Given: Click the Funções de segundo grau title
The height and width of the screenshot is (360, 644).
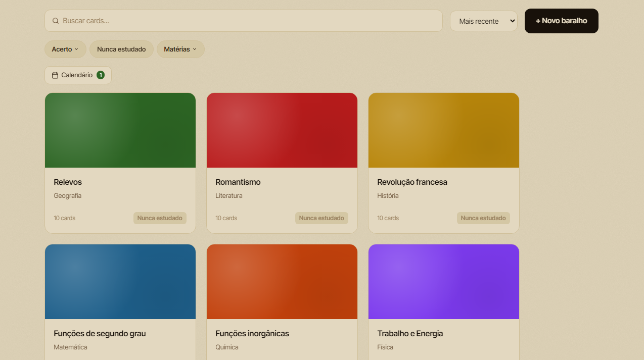Looking at the screenshot, I should pyautogui.click(x=100, y=333).
